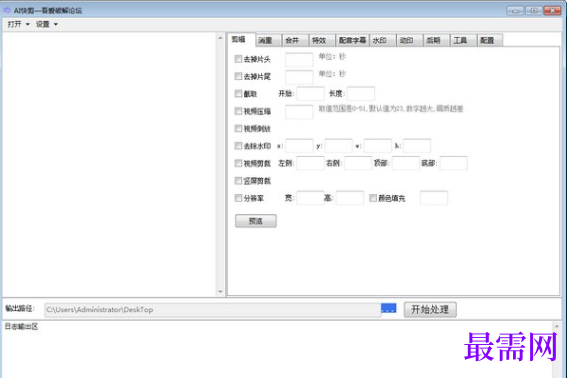Focus the 去掉片头 seconds input field
576x378 pixels.
(299, 59)
